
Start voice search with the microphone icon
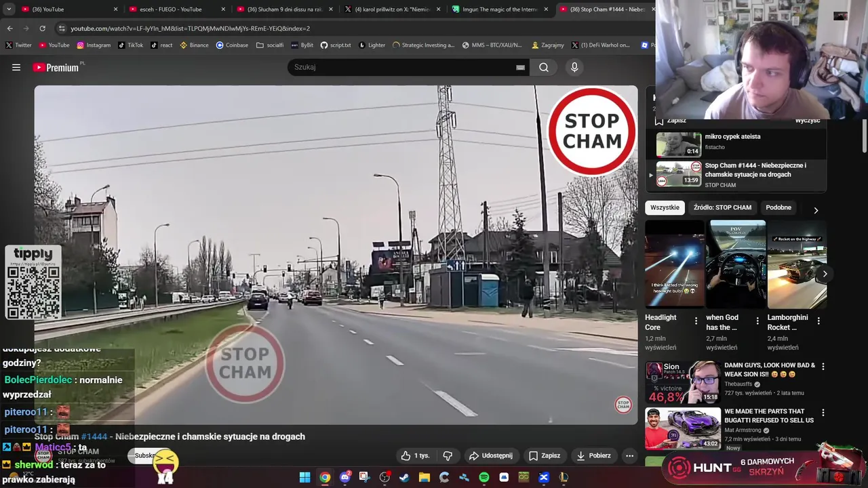tap(574, 67)
